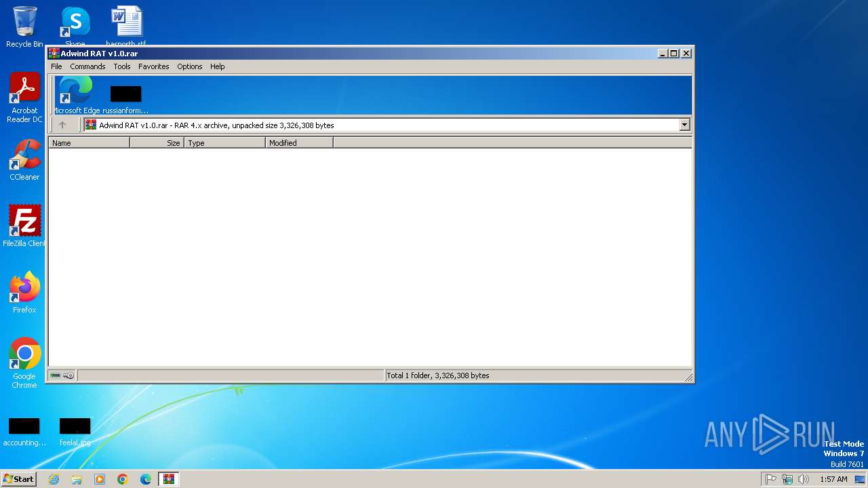The image size is (868, 488).
Task: Sort file list by Size column
Action: pyautogui.click(x=157, y=143)
